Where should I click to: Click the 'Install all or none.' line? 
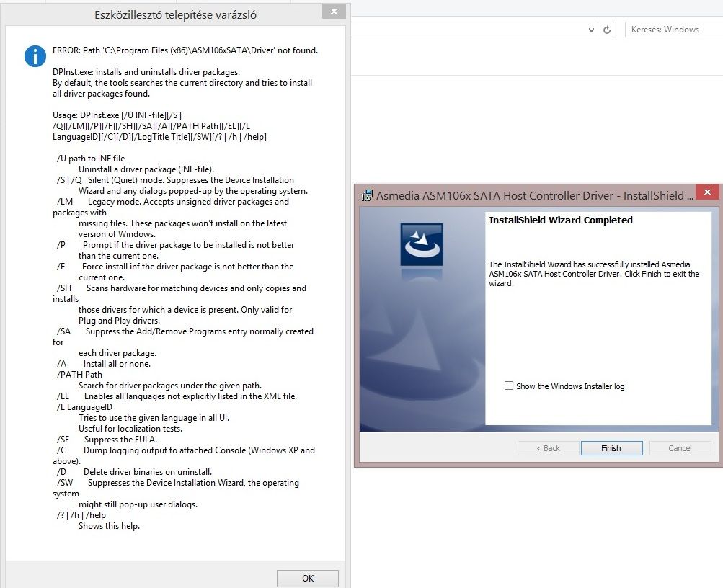117,364
